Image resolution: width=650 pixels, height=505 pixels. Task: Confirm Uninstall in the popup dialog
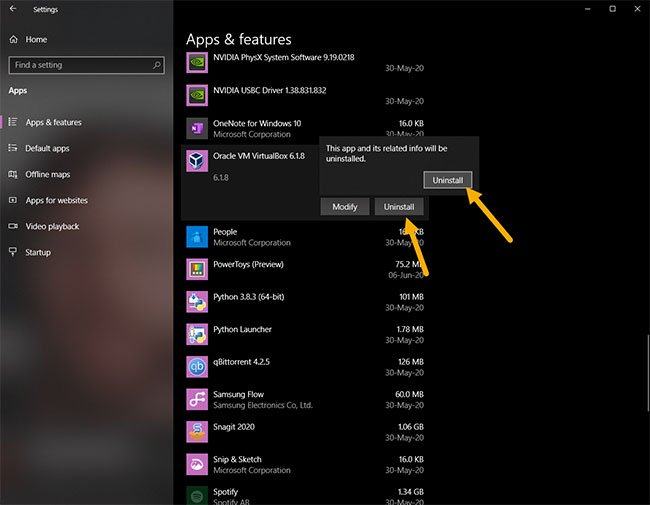click(446, 180)
